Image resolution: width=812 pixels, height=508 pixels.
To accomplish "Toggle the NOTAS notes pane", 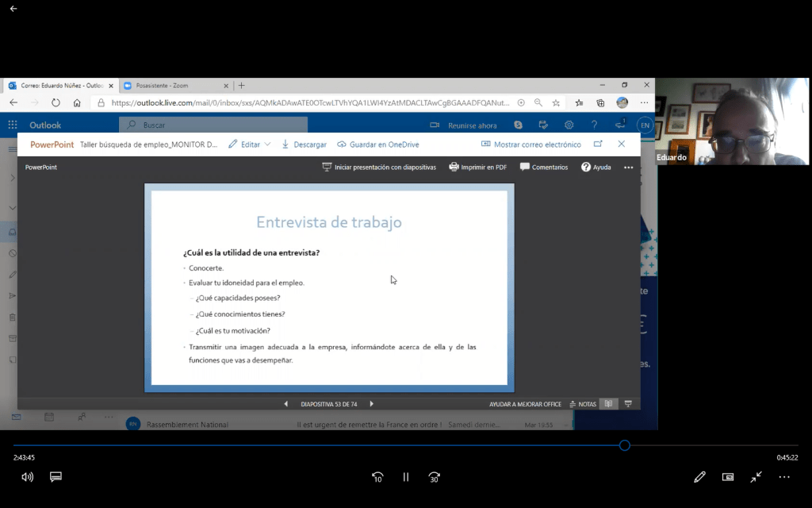I will click(583, 404).
